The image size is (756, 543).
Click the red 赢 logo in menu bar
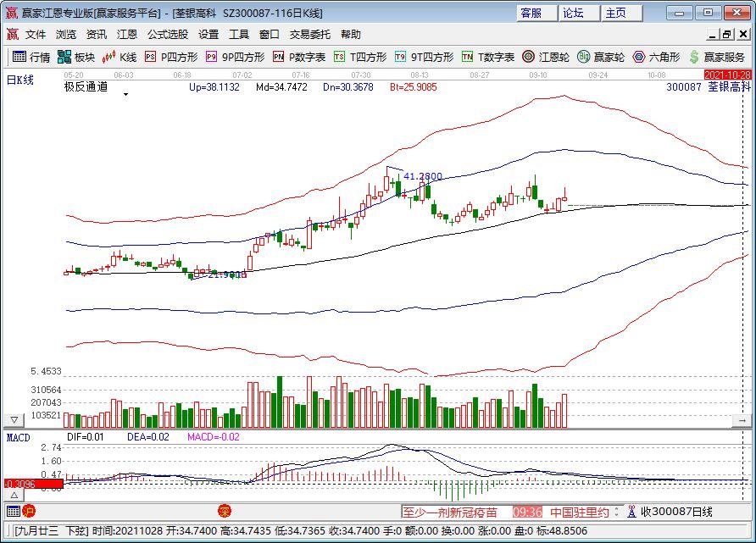tap(12, 34)
